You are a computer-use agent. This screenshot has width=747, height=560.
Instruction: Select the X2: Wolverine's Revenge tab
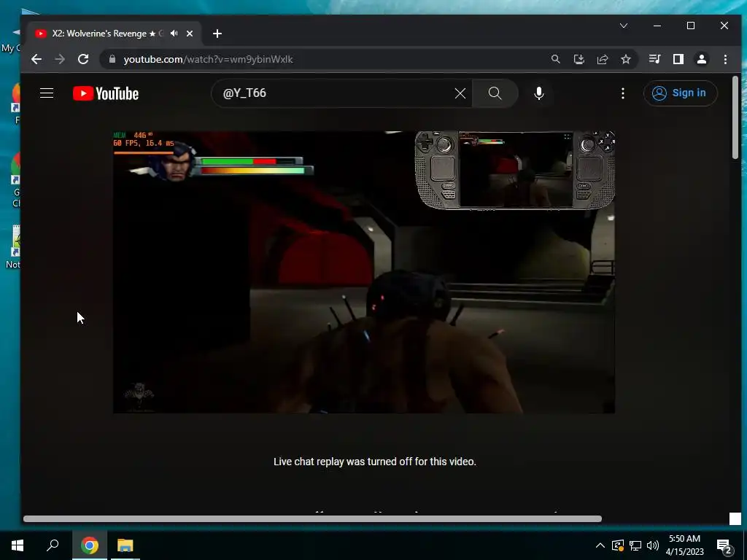107,34
